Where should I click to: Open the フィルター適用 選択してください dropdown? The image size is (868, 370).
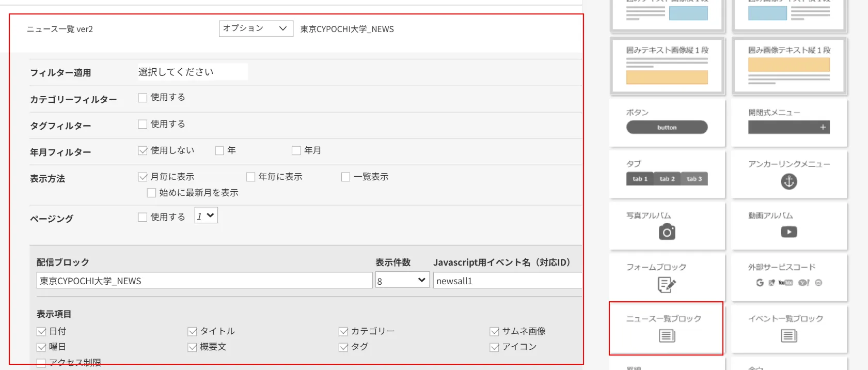tap(193, 72)
